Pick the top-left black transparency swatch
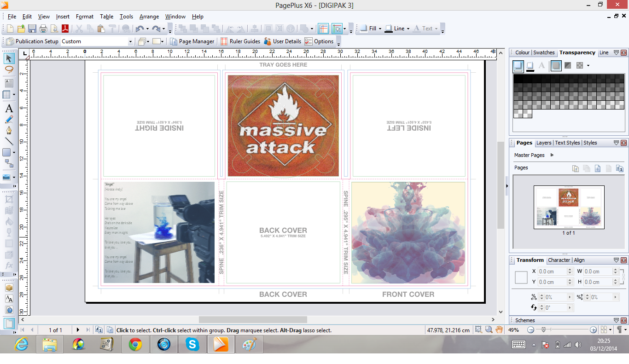This screenshot has width=629, height=364. point(518,78)
